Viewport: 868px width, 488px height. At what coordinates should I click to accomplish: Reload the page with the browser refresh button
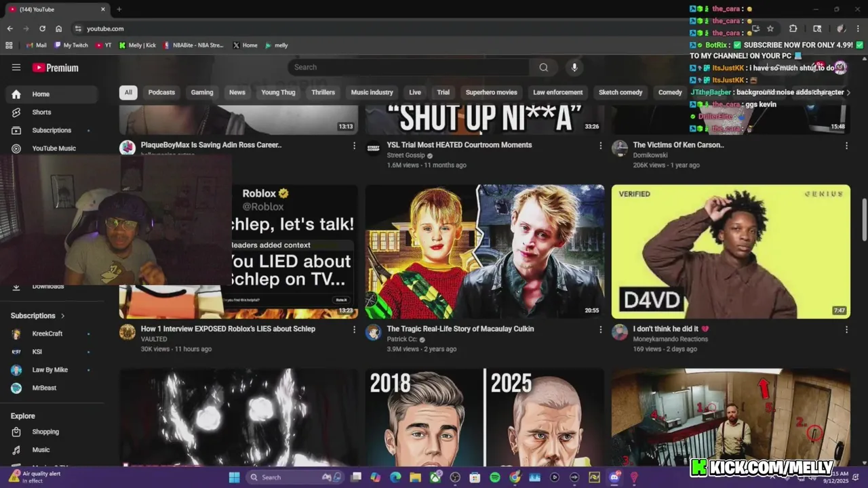pos(42,28)
